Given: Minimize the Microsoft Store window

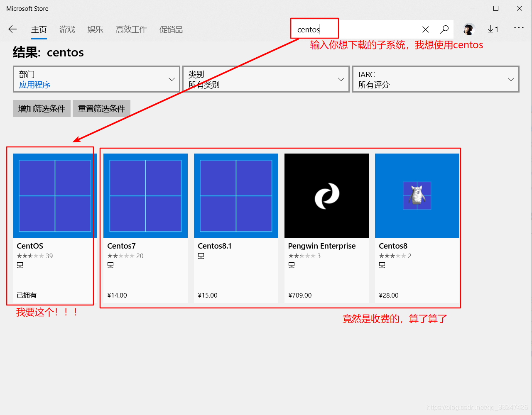Looking at the screenshot, I should tap(473, 8).
